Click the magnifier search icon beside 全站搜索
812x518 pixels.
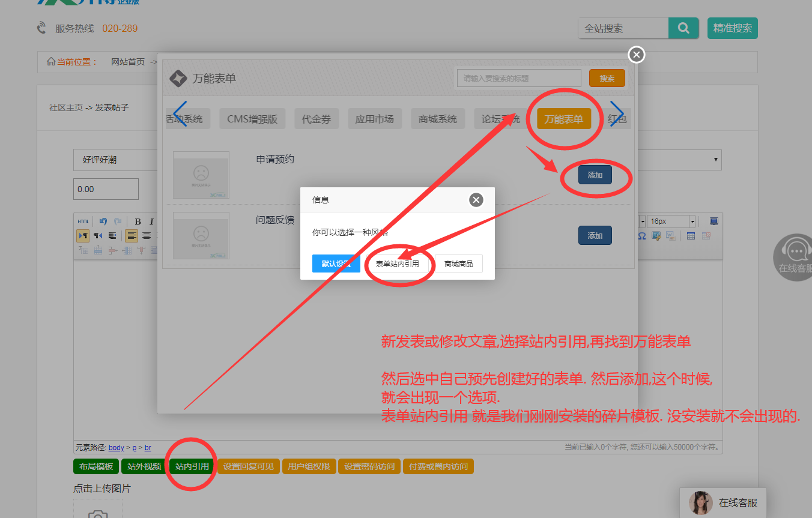tap(683, 28)
